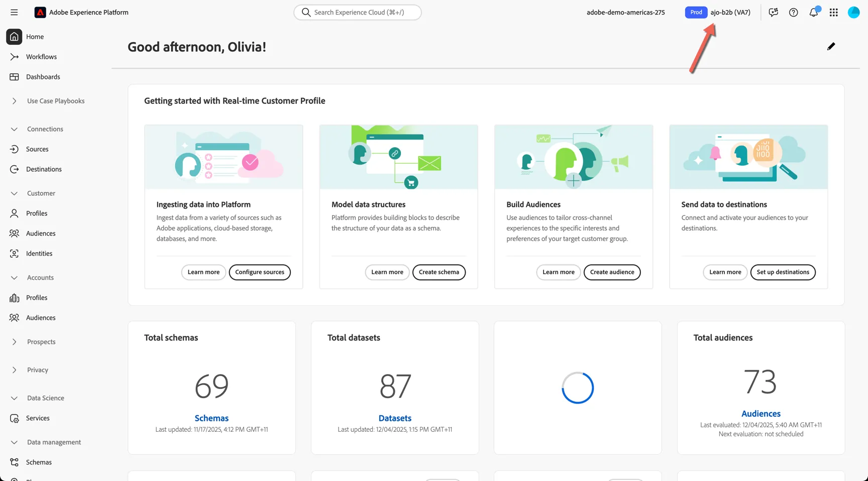Open the help question mark icon
Image resolution: width=868 pixels, height=481 pixels.
[x=794, y=12]
